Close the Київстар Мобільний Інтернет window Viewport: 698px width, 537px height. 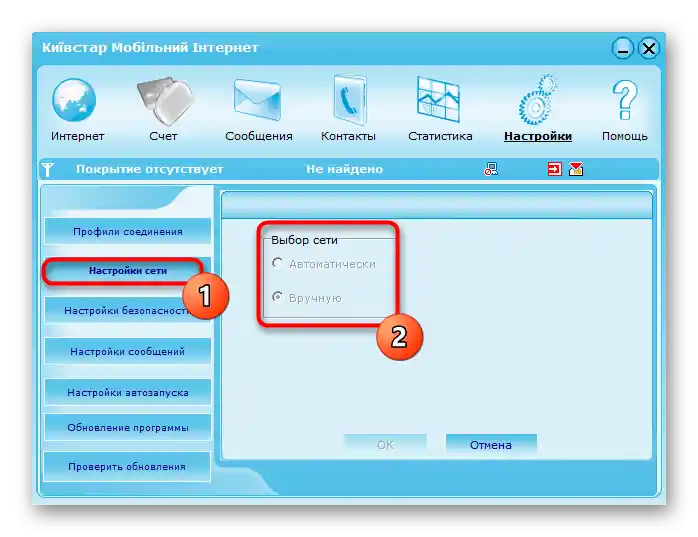(649, 48)
